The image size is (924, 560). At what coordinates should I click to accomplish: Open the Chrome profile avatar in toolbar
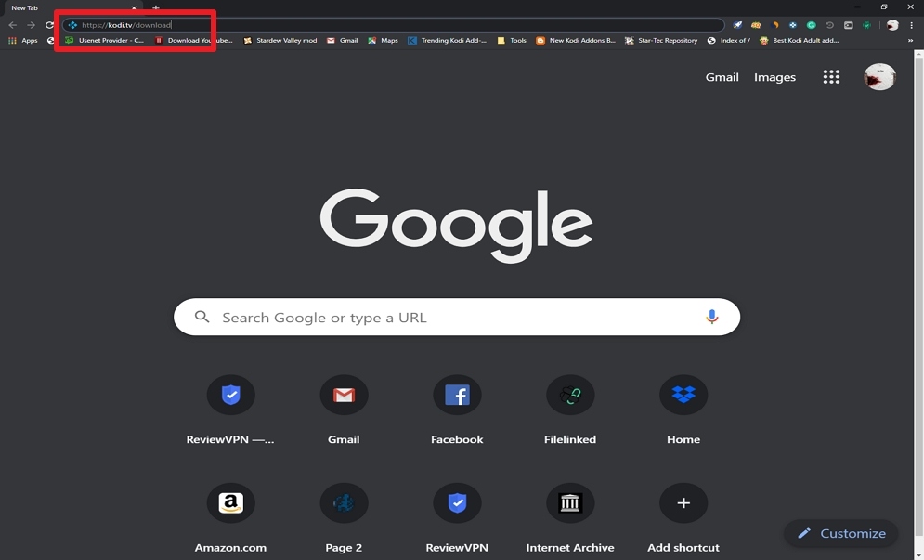(x=892, y=25)
